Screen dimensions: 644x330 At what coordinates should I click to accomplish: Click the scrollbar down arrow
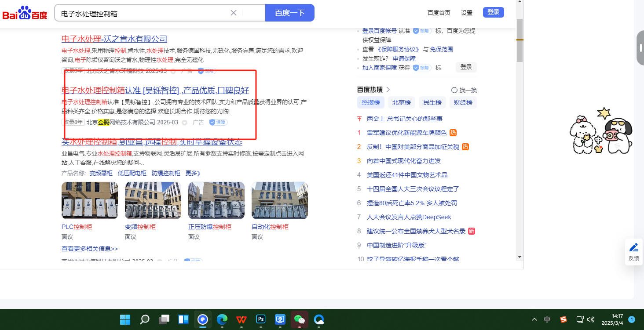520,257
